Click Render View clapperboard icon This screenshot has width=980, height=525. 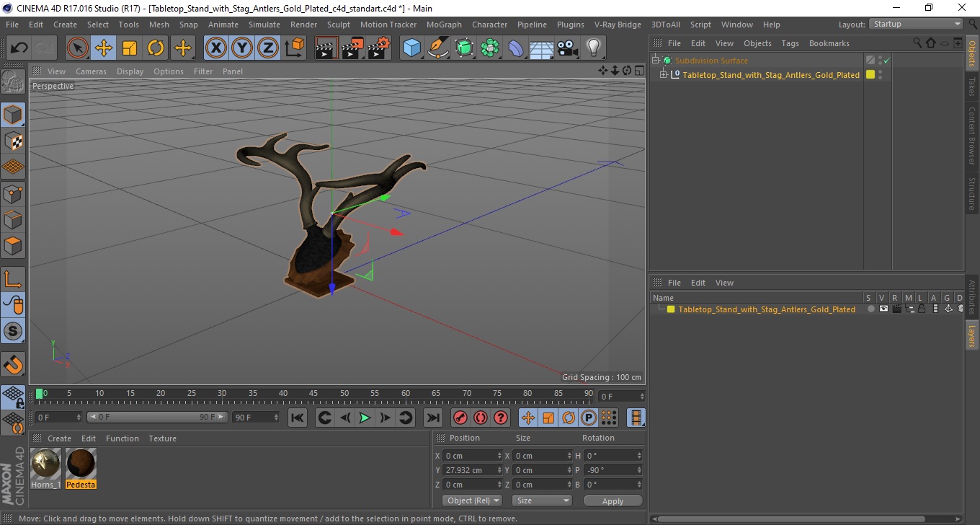pos(326,48)
